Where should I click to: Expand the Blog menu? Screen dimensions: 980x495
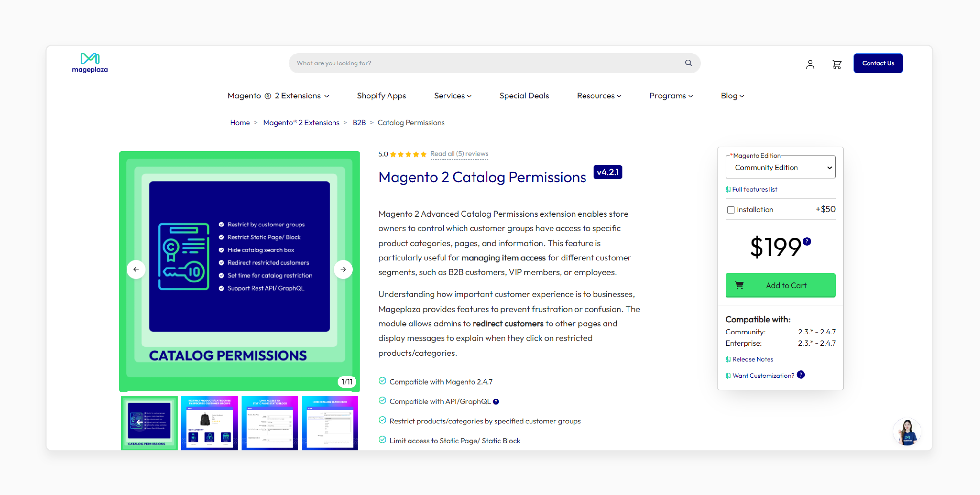[732, 95]
